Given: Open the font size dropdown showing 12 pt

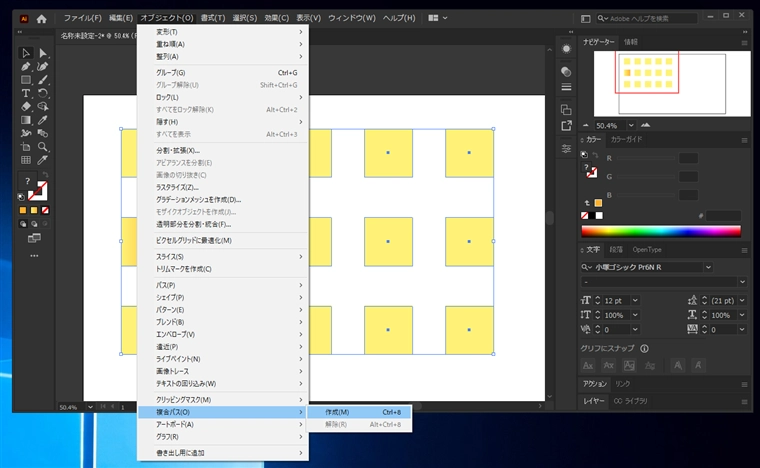Looking at the screenshot, I should (635, 300).
